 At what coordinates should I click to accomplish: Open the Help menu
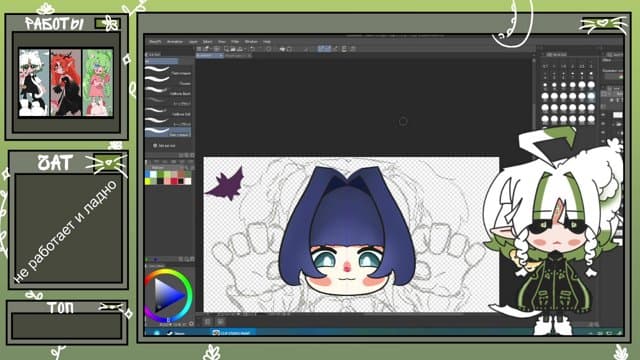pyautogui.click(x=267, y=42)
